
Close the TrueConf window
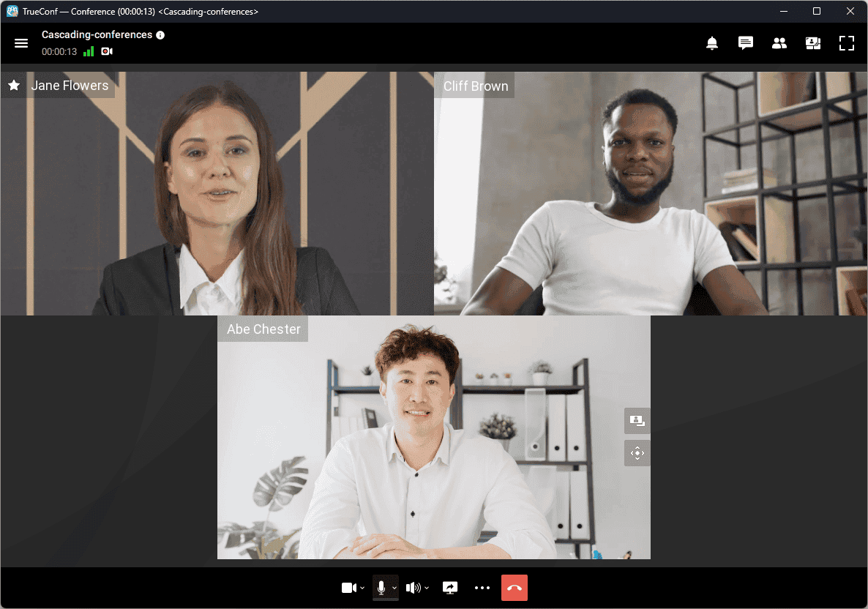(850, 11)
